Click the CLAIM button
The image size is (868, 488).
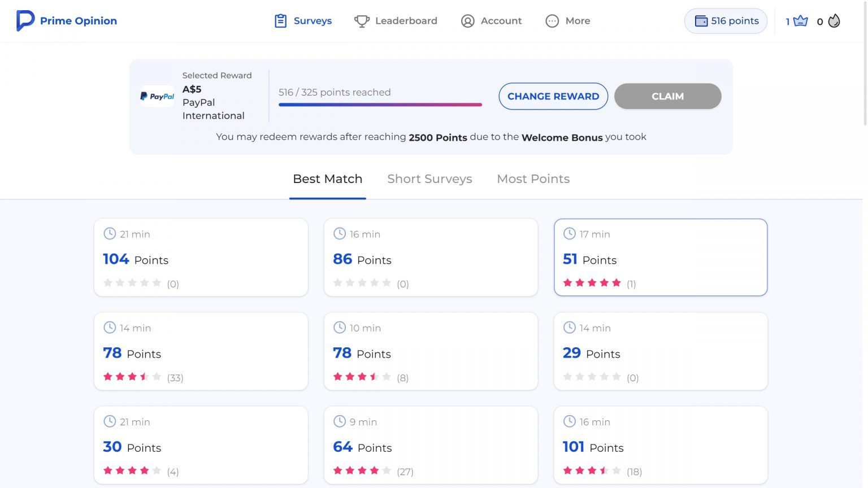(667, 96)
